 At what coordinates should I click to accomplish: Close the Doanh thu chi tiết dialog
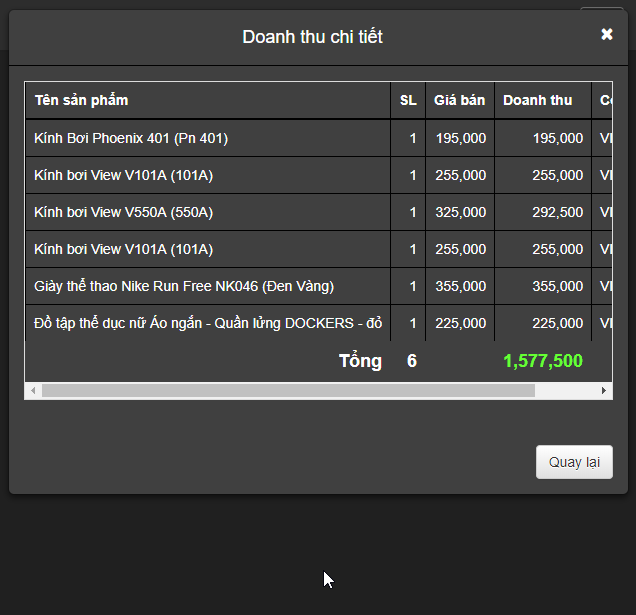606,35
